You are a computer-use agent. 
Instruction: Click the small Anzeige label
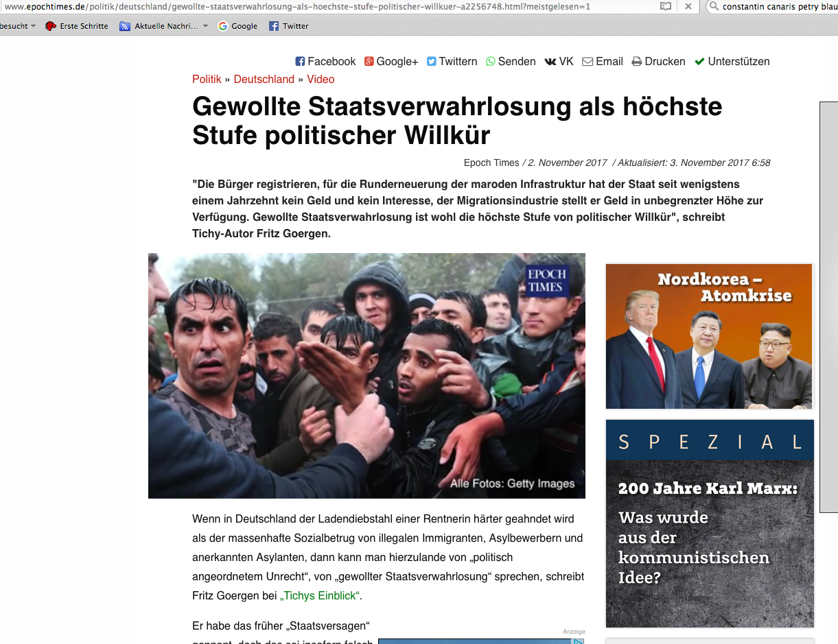[x=574, y=632]
